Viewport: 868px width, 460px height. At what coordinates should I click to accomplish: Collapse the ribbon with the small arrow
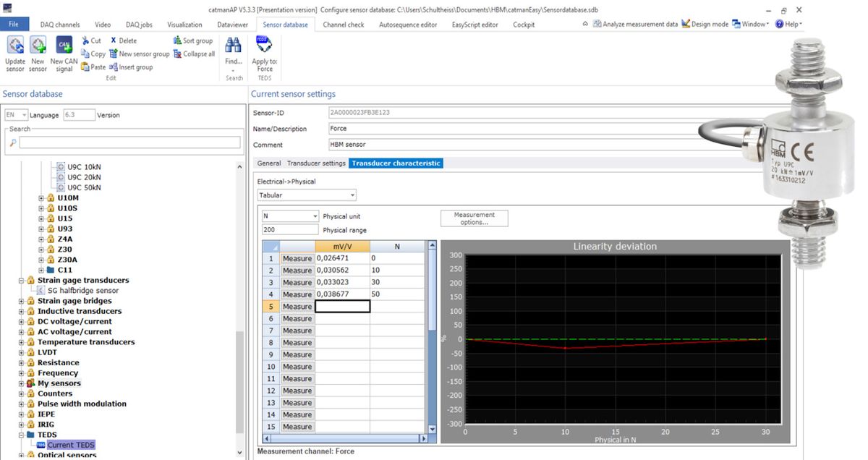tap(584, 24)
